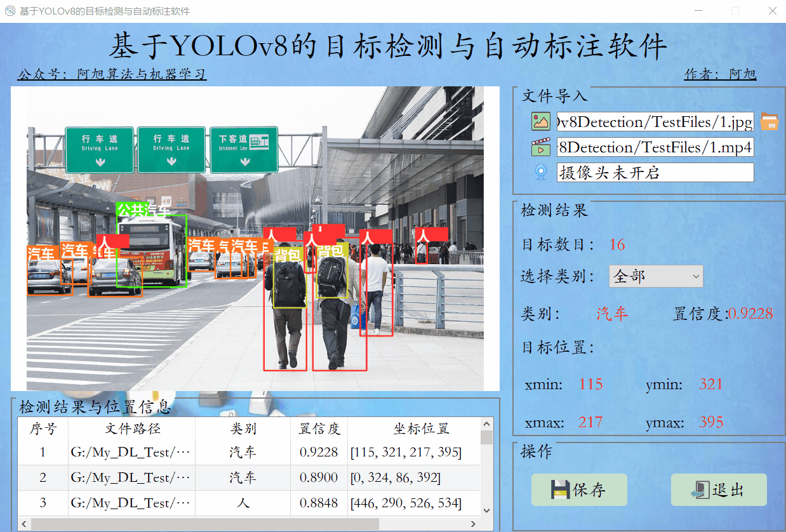Image resolution: width=786 pixels, height=532 pixels.
Task: Click the 摄像头未开启 camera status field
Action: 654,171
